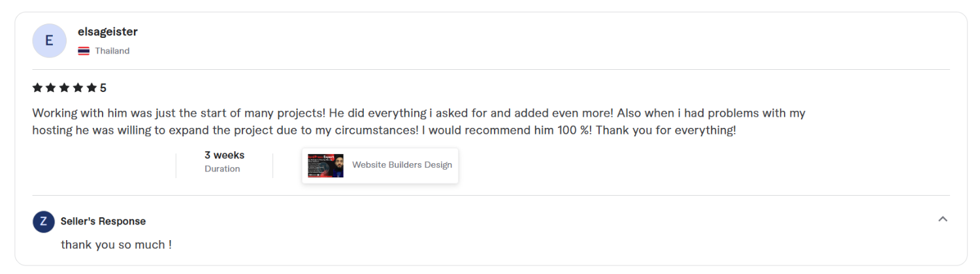Open the Website Builders Design link
Screen dimensions: 980x274
coord(402,165)
